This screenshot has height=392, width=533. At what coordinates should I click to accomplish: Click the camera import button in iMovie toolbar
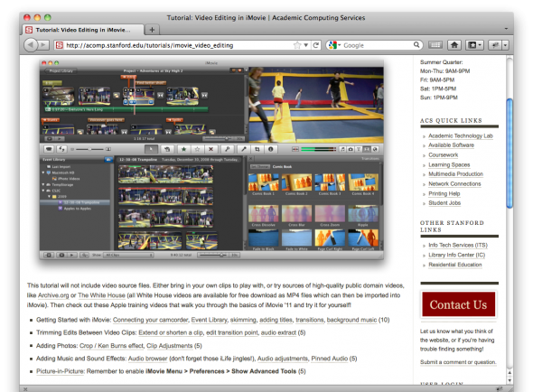tap(49, 149)
